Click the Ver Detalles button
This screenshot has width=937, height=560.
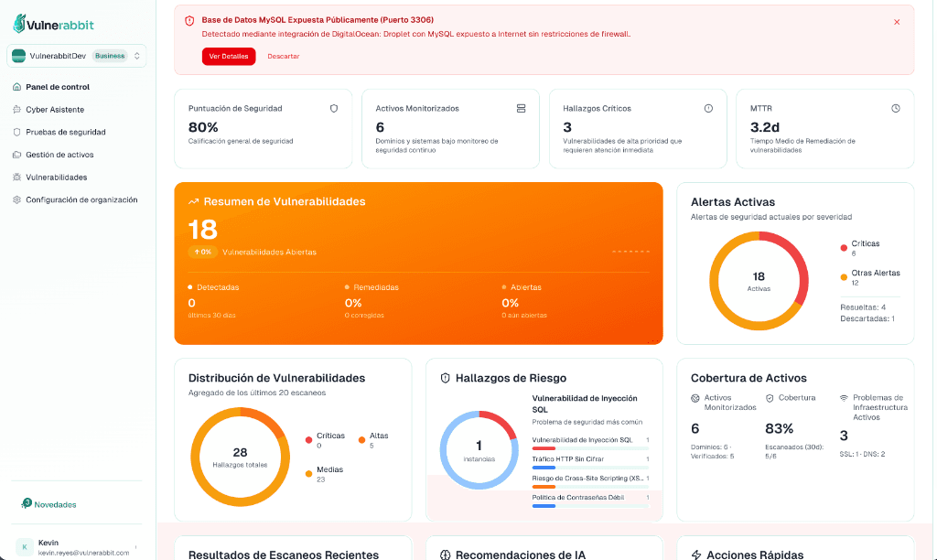228,56
